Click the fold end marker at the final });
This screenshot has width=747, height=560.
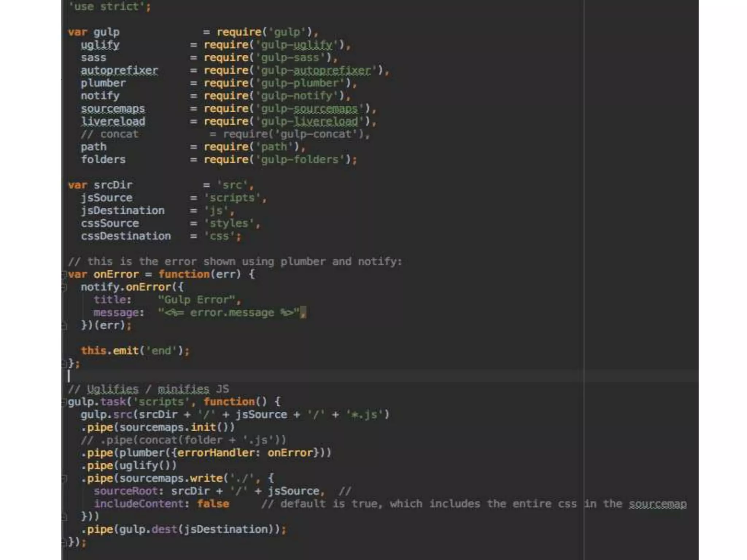click(x=64, y=542)
